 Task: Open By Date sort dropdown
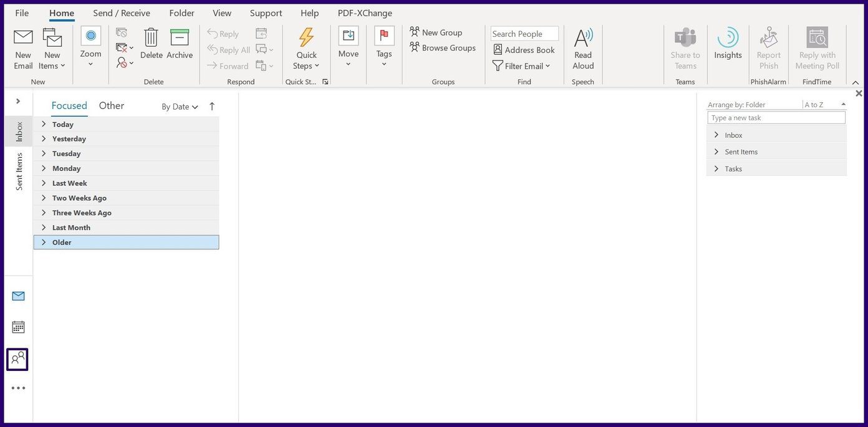[x=180, y=107]
